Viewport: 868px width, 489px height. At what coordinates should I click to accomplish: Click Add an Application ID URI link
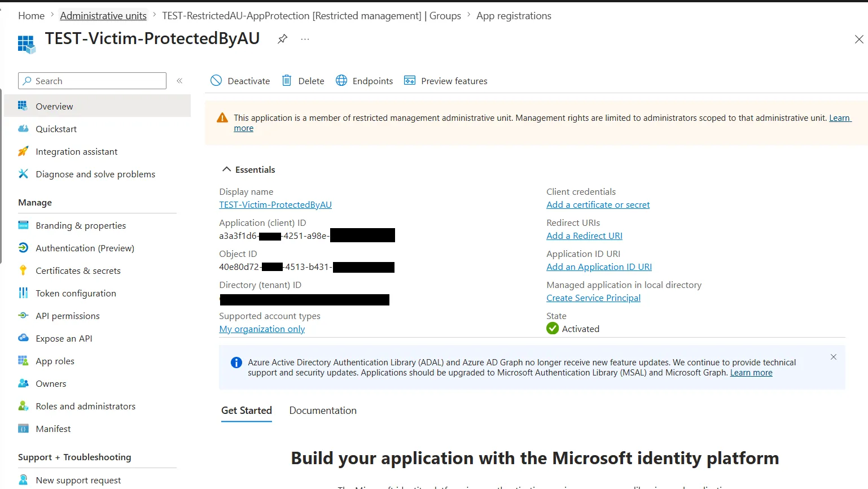pos(599,267)
